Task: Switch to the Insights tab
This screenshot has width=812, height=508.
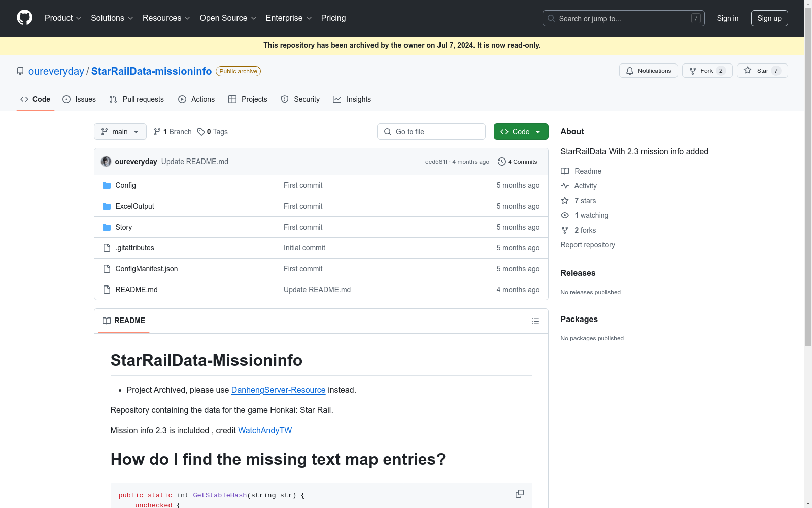Action: coord(352,99)
